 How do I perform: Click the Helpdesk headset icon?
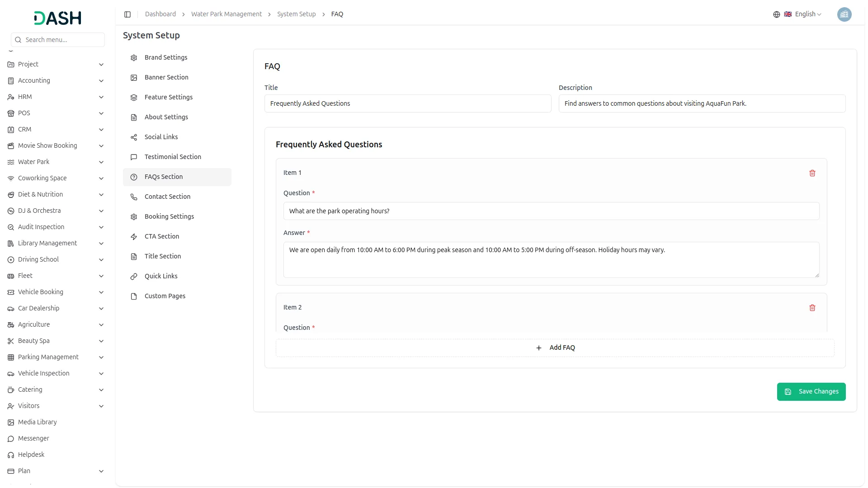point(11,455)
